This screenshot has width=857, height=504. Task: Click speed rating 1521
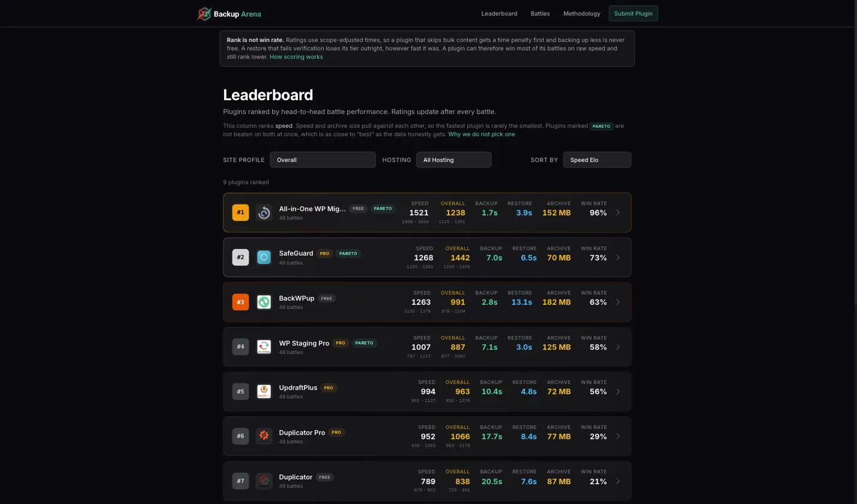click(419, 212)
